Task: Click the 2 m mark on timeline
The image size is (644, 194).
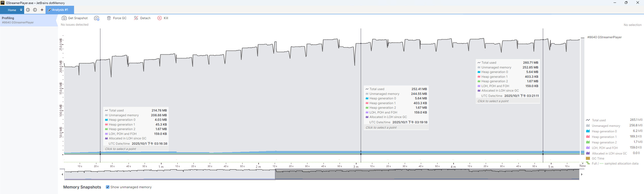Action: tap(258, 167)
